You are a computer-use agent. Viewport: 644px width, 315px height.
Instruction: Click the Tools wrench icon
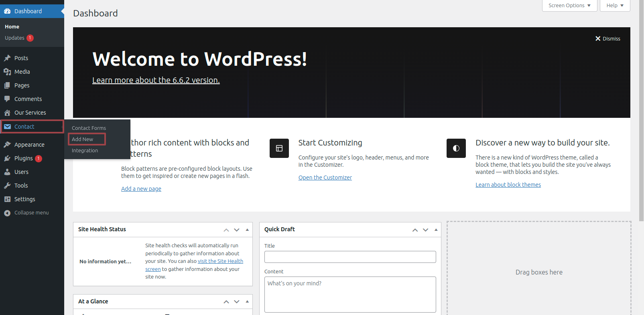[x=7, y=186]
